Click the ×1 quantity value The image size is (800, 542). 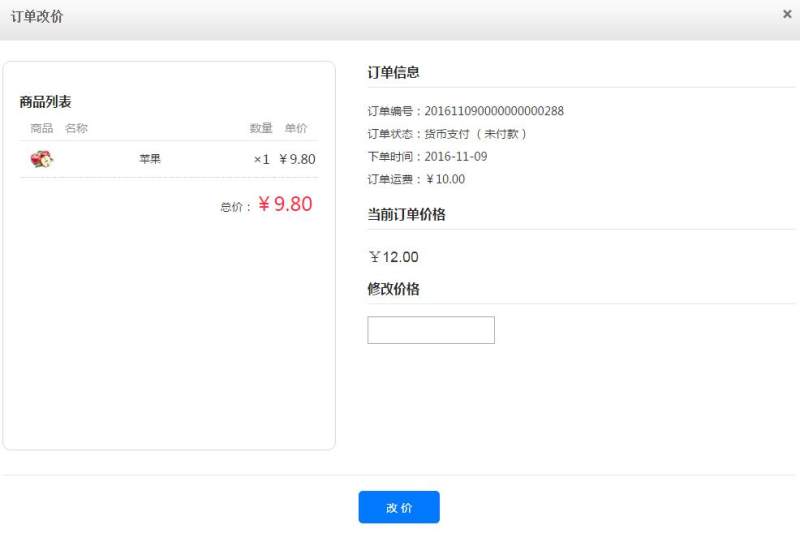[262, 159]
